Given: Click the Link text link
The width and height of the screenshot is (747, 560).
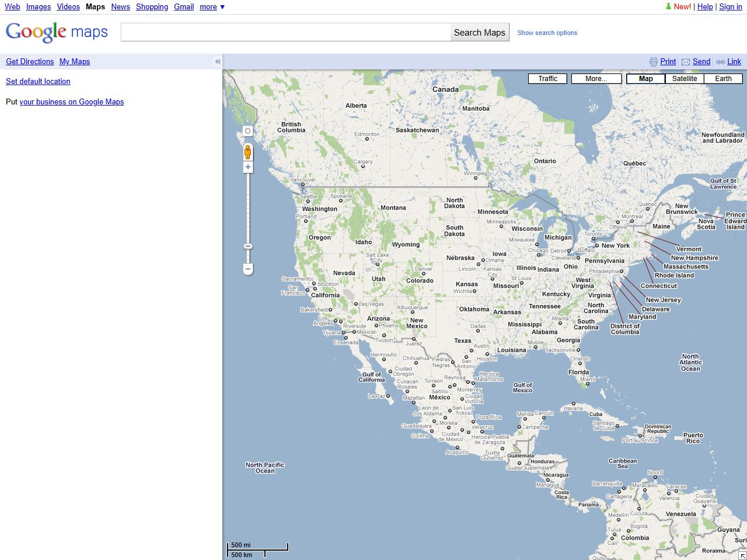Looking at the screenshot, I should pos(734,62).
